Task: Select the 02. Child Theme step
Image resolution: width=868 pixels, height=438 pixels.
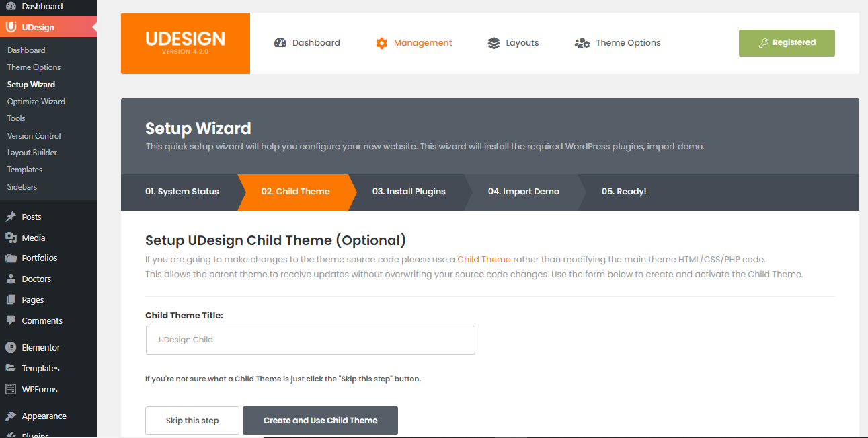Action: point(296,192)
